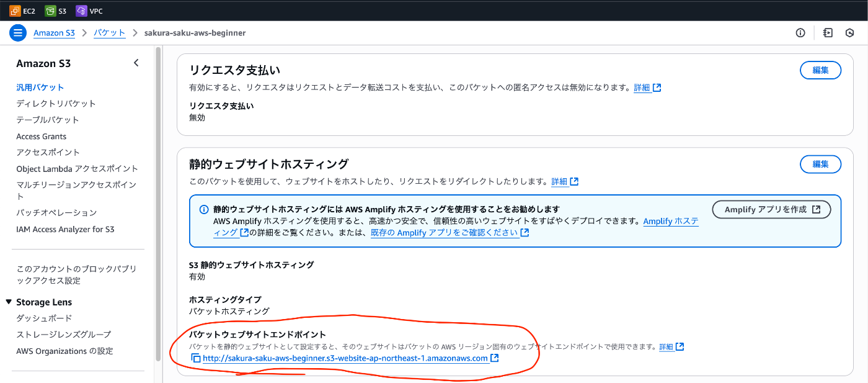Go to Amazon S3 breadcrumb
868x383 pixels.
[54, 33]
